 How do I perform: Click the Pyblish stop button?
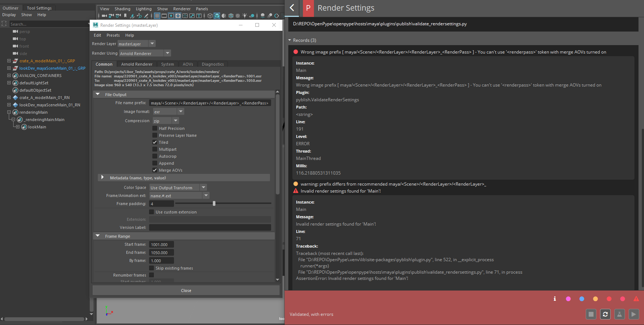click(x=591, y=314)
